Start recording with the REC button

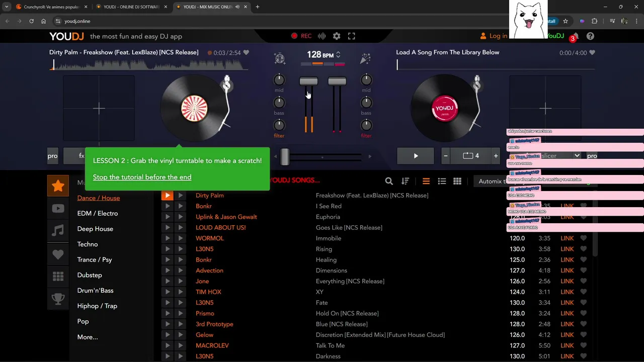[301, 36]
